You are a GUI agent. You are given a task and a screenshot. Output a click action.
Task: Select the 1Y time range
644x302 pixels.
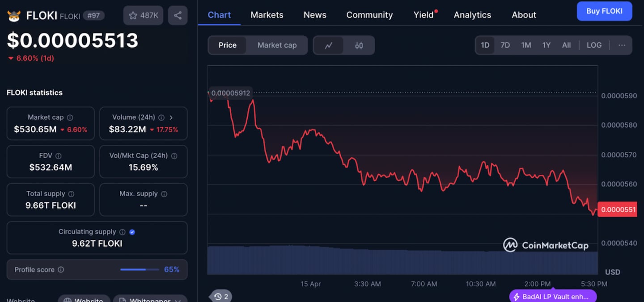point(546,45)
